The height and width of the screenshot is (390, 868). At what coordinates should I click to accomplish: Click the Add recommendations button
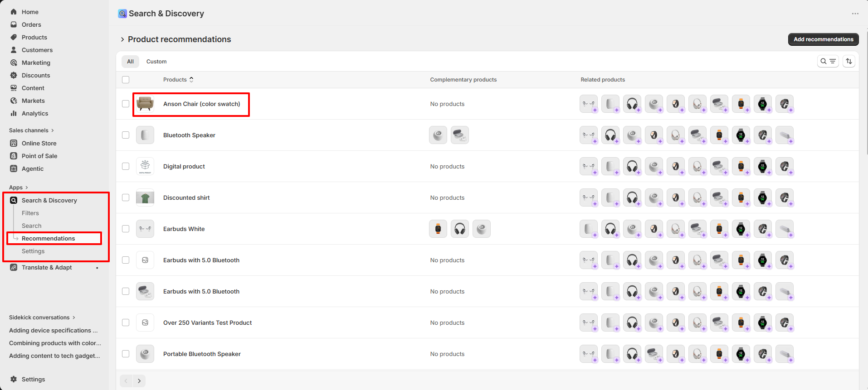coord(823,39)
